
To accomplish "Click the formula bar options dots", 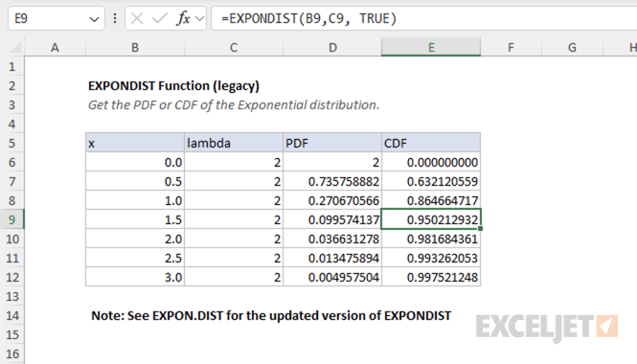I will click(x=115, y=18).
